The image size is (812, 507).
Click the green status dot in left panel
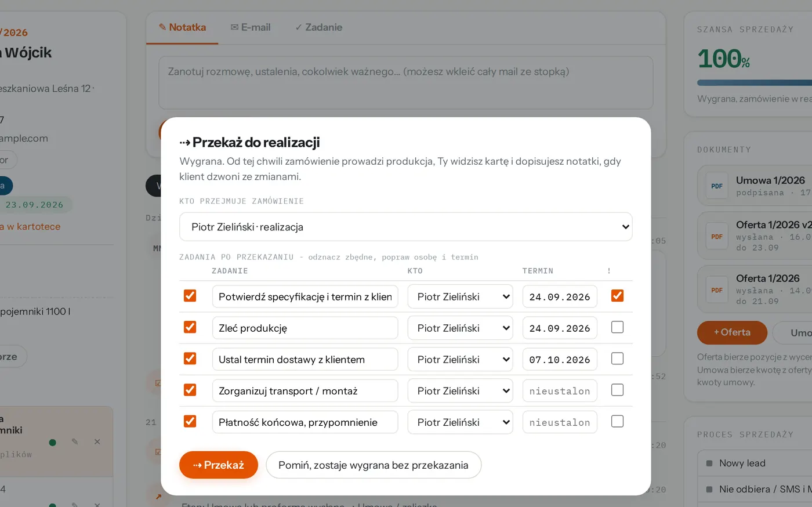tap(53, 443)
